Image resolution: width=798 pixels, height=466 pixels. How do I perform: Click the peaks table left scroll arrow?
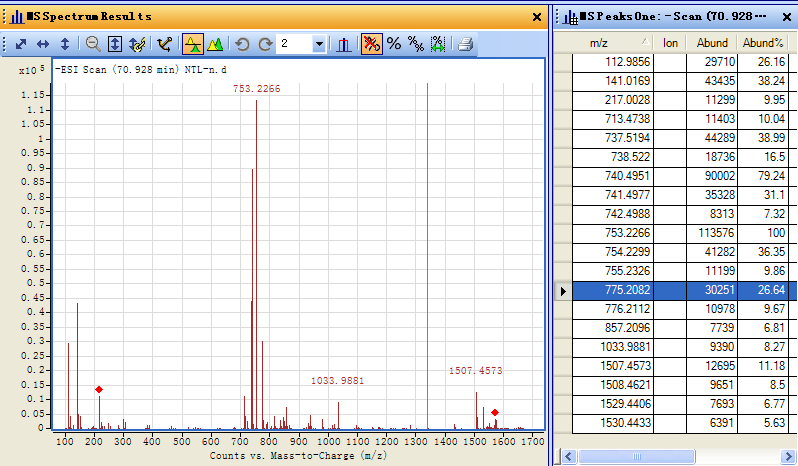(x=568, y=456)
